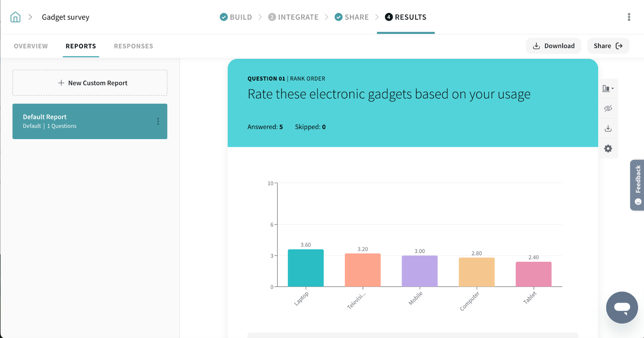Viewport: 644px width, 338px height.
Task: Open top-right three-dot more options menu
Action: click(x=629, y=17)
